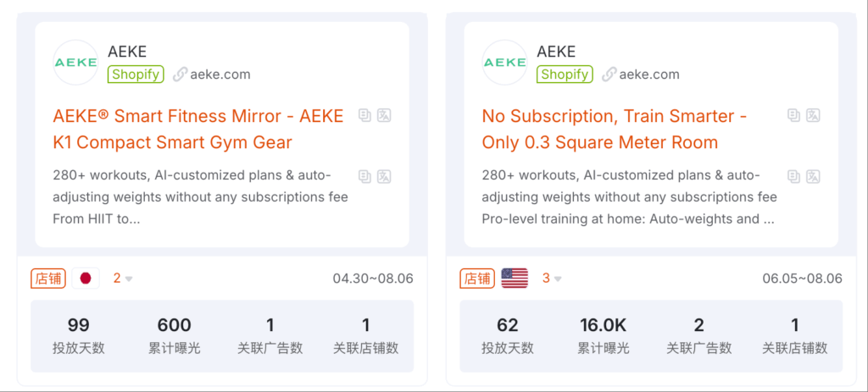Copy the AEKE Smart Fitness Mirror title

[364, 115]
